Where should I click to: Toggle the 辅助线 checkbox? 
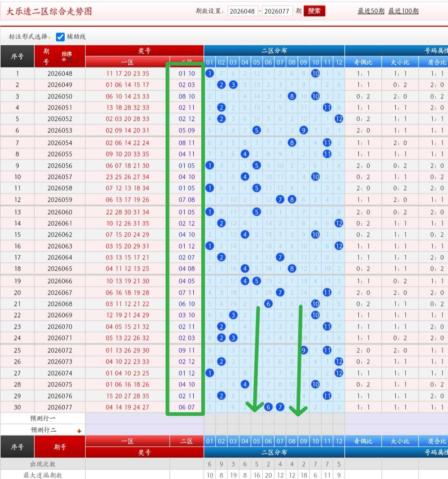pyautogui.click(x=60, y=37)
